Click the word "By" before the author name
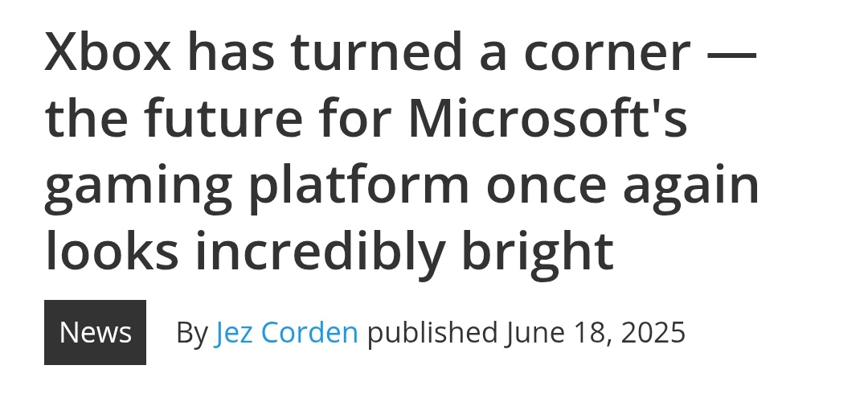 [x=191, y=332]
